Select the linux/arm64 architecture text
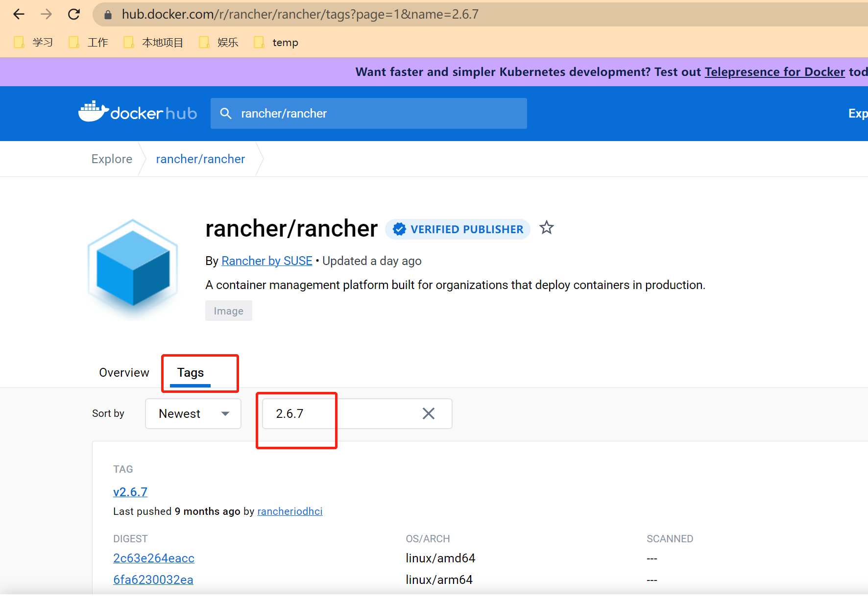This screenshot has height=604, width=868. (x=439, y=580)
